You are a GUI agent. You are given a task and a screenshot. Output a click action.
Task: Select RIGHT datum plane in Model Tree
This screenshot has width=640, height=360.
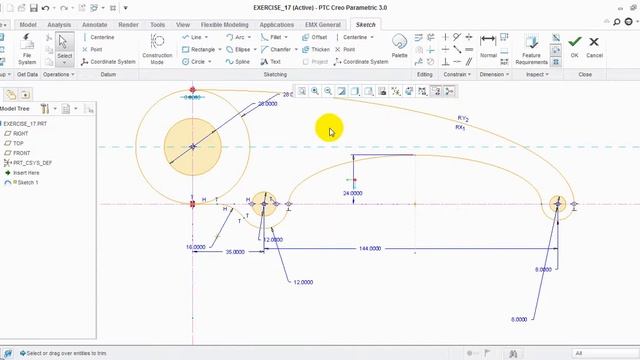coord(16,133)
